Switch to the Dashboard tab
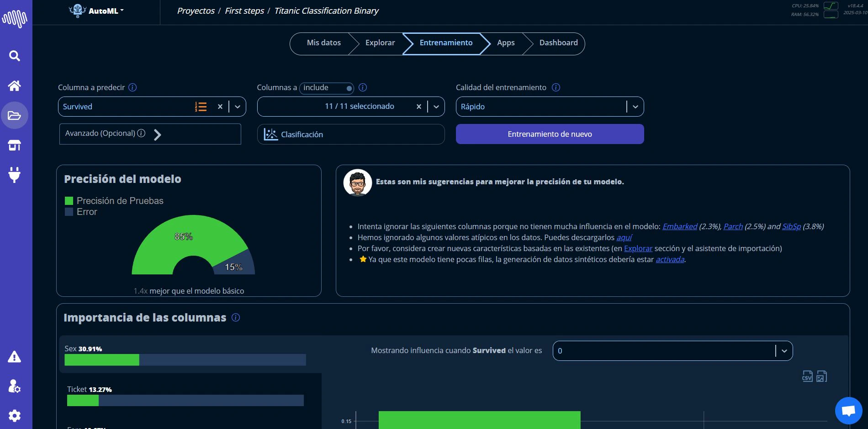 pos(558,43)
